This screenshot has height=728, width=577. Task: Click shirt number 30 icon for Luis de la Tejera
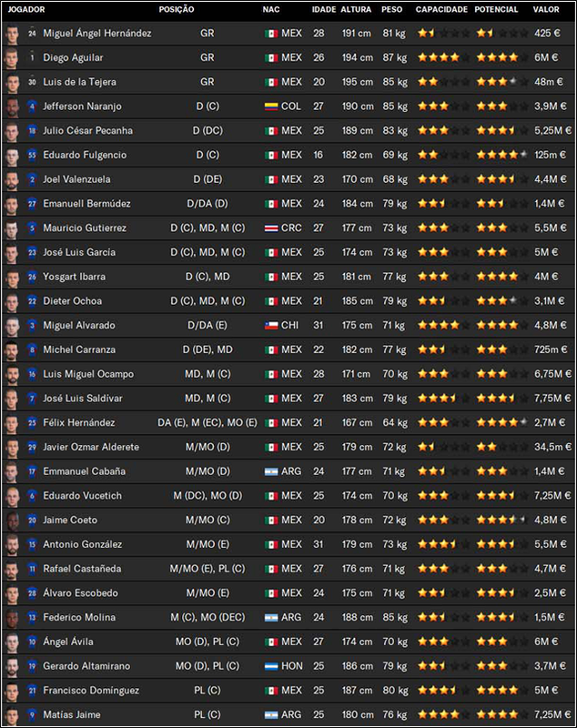[32, 82]
